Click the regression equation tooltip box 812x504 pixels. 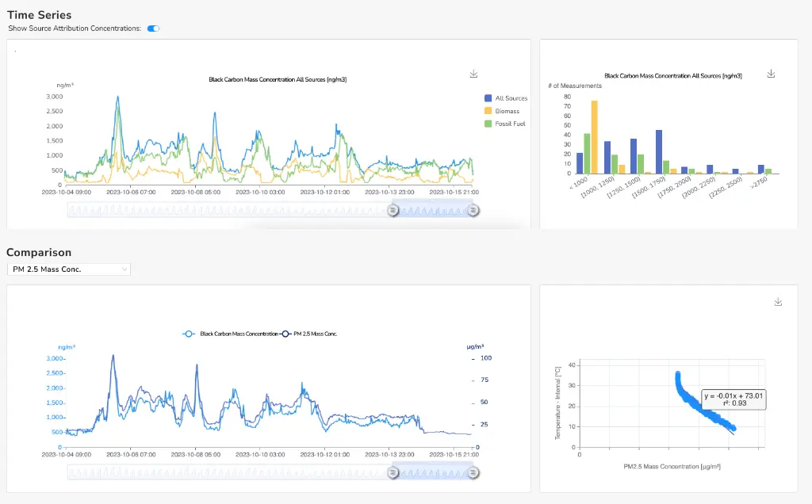click(x=733, y=399)
